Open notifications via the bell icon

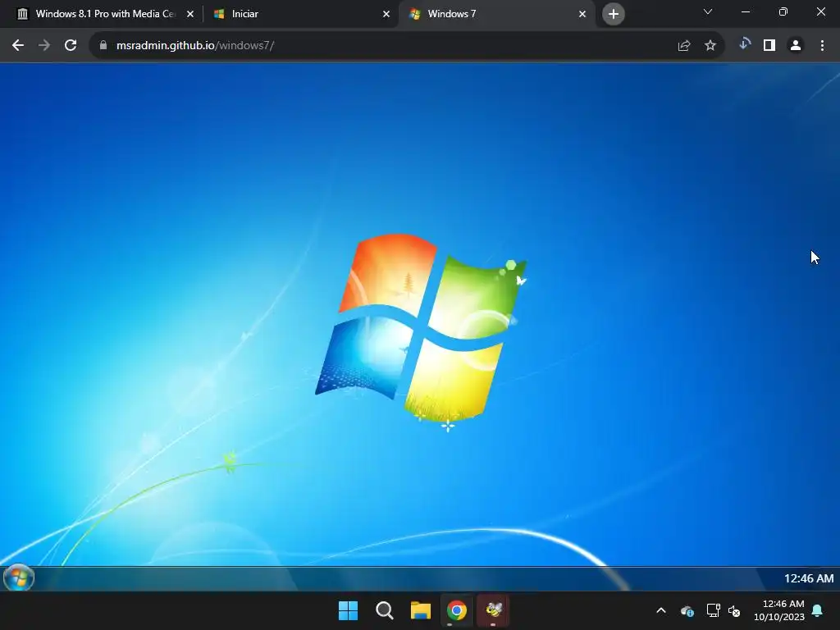pyautogui.click(x=818, y=610)
